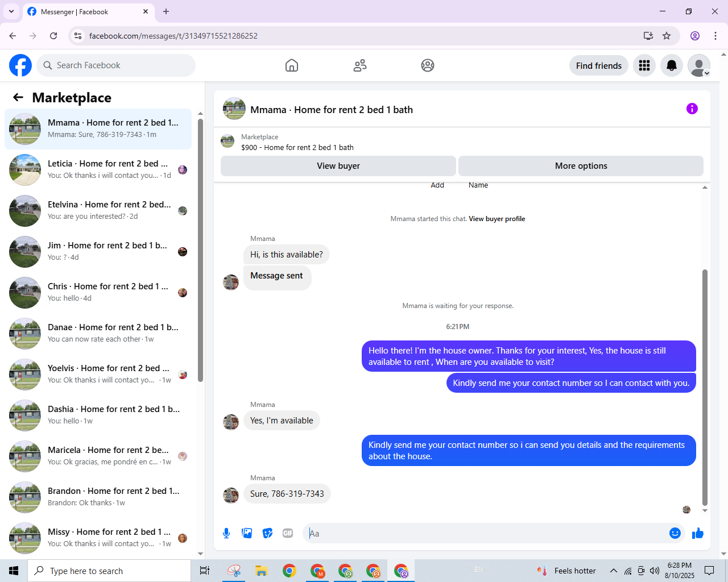This screenshot has width=728, height=582.
Task: Open Leticia's seen avatar indicator
Action: (x=183, y=170)
